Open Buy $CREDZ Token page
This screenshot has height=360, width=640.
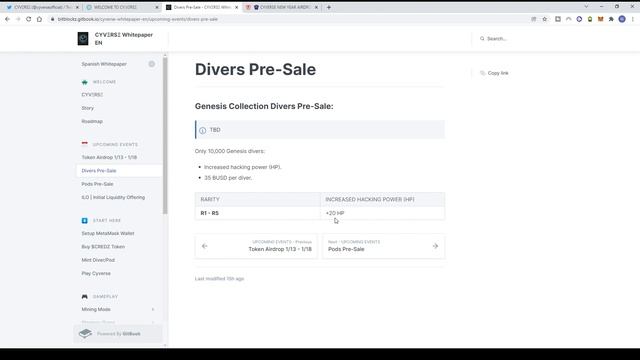[x=103, y=247]
